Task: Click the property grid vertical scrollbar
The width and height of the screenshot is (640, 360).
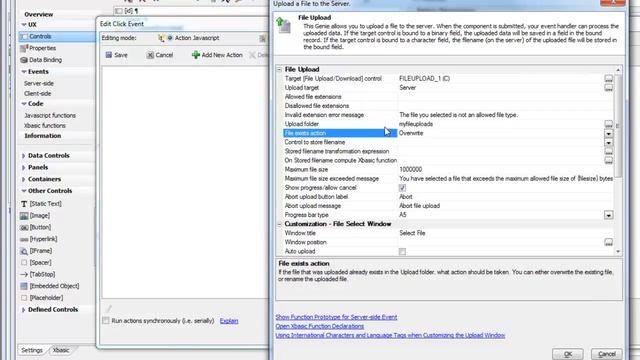Action: tap(618, 126)
